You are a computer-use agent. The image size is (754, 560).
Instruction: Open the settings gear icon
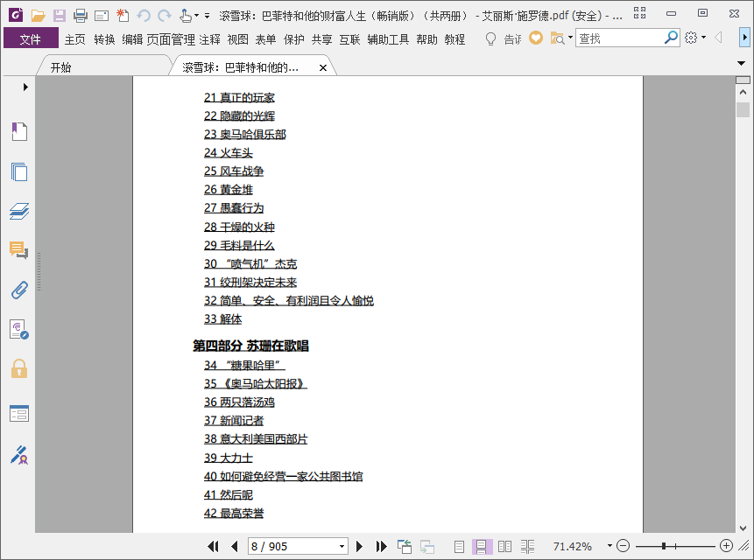point(691,38)
